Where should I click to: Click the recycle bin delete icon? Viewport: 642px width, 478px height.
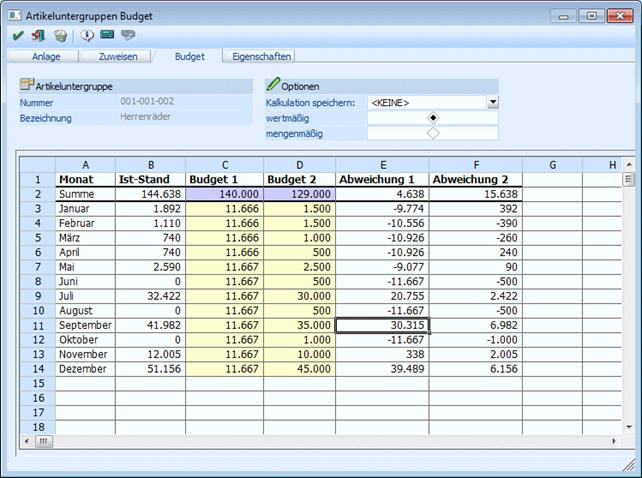coord(60,35)
